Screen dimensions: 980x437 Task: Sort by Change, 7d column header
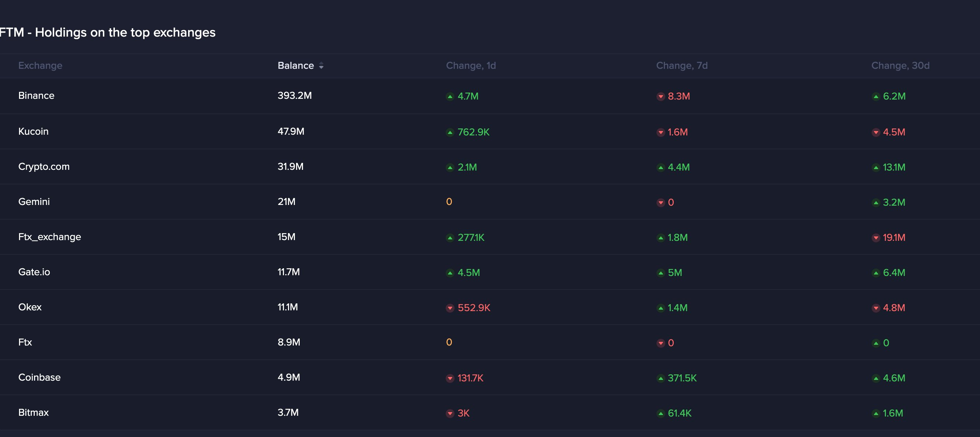(682, 66)
